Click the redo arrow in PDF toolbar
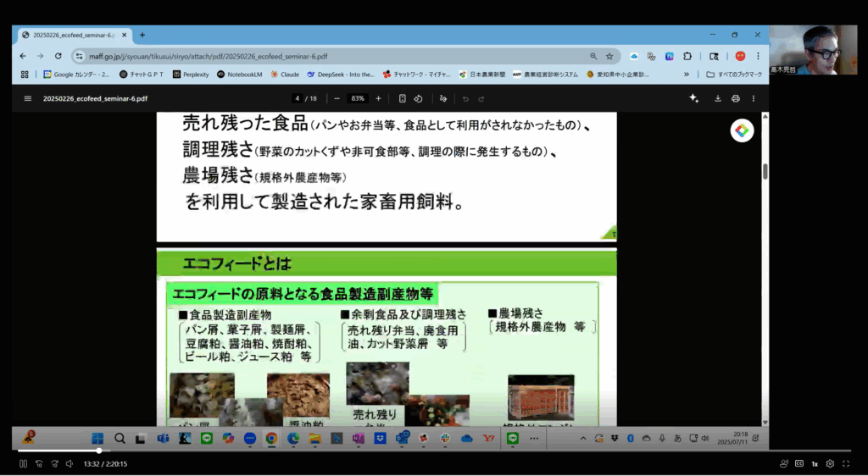The height and width of the screenshot is (476, 868). (481, 99)
